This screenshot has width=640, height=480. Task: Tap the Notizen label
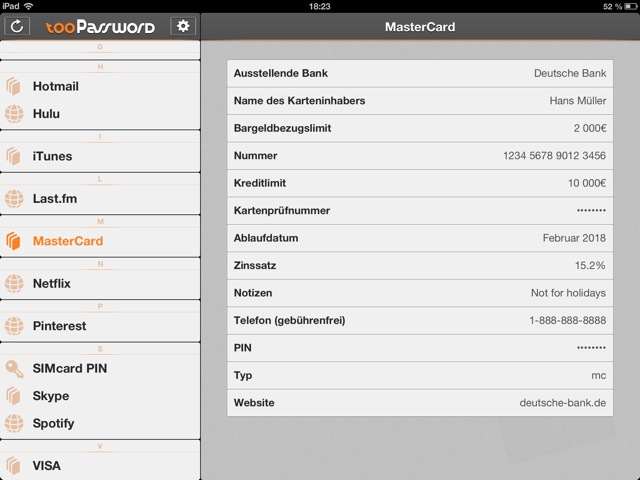(x=253, y=293)
